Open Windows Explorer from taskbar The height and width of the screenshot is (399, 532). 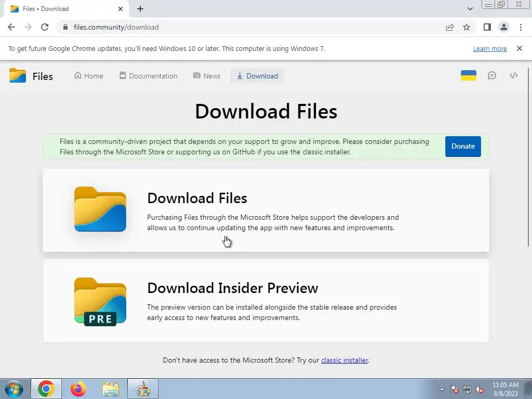click(111, 389)
